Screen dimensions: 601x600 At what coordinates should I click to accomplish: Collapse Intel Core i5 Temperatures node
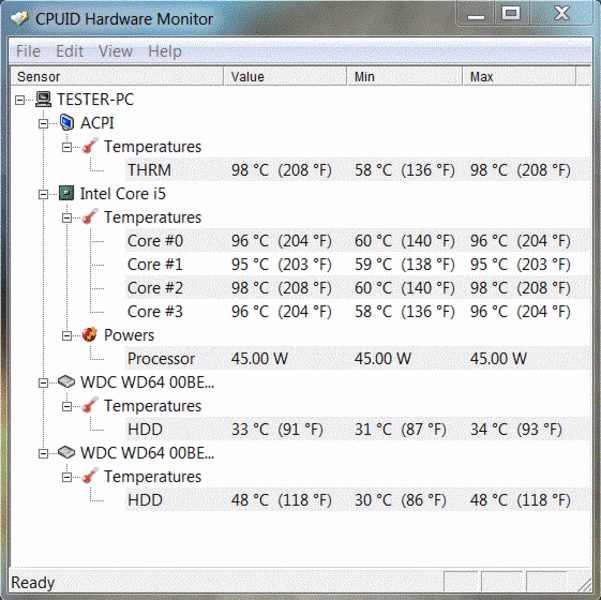coord(67,218)
